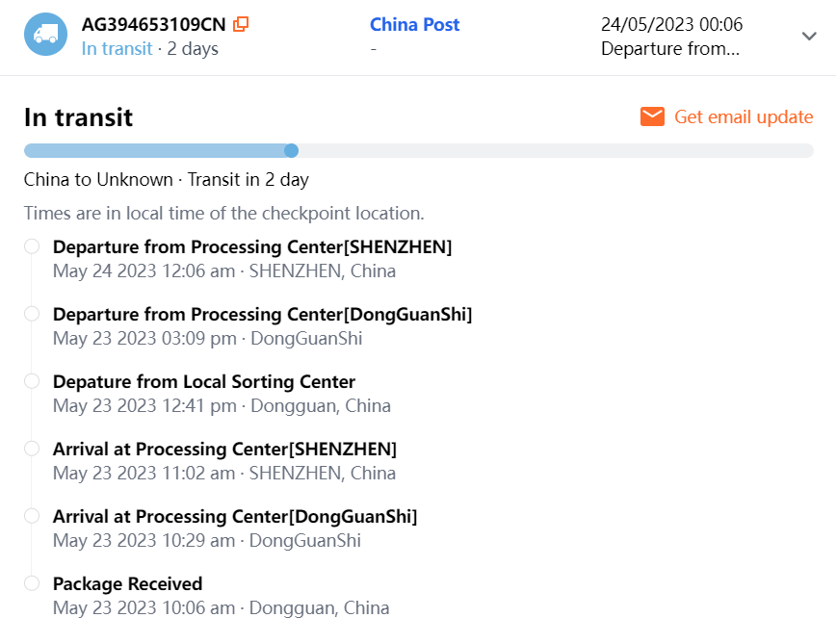Select the Departure from Processing Center[DongGuanShi] checkpoint marker
Viewport: 836px width, 644px height.
pyautogui.click(x=32, y=314)
